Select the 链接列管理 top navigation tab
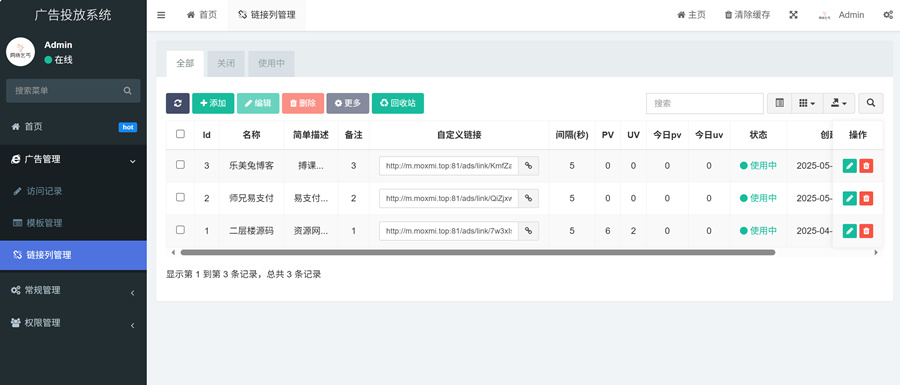 tap(266, 15)
